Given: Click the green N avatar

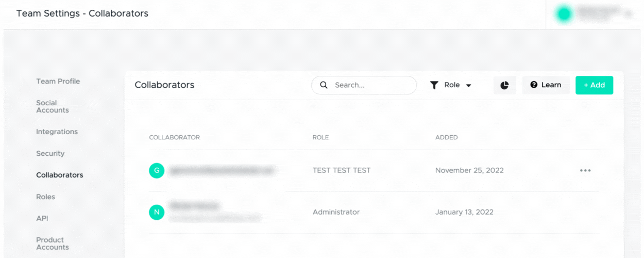Looking at the screenshot, I should (157, 212).
